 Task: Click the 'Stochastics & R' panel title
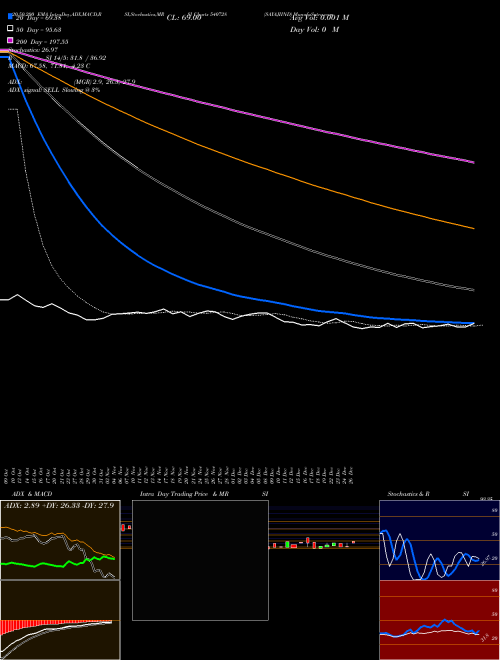(408, 494)
